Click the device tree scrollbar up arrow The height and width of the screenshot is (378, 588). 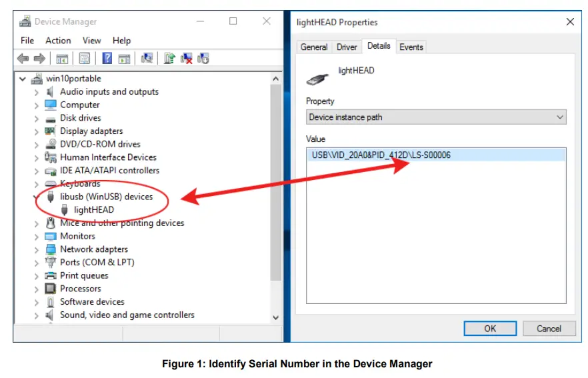pyautogui.click(x=275, y=79)
